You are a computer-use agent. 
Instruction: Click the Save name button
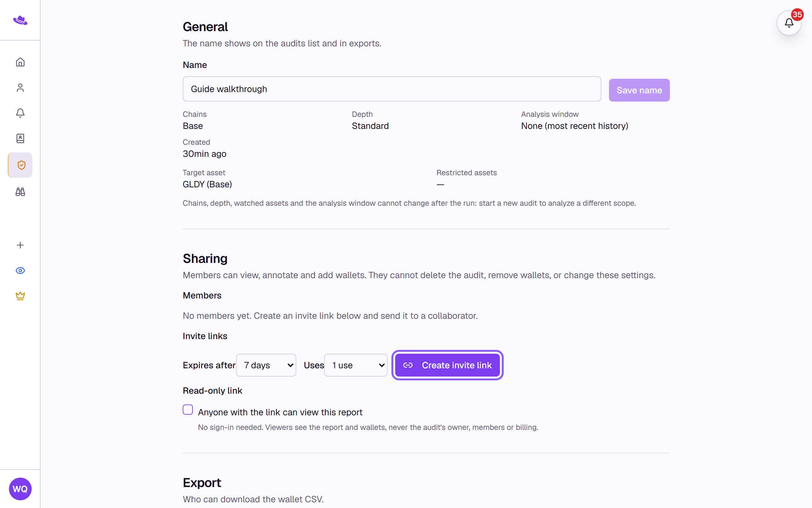pos(639,90)
